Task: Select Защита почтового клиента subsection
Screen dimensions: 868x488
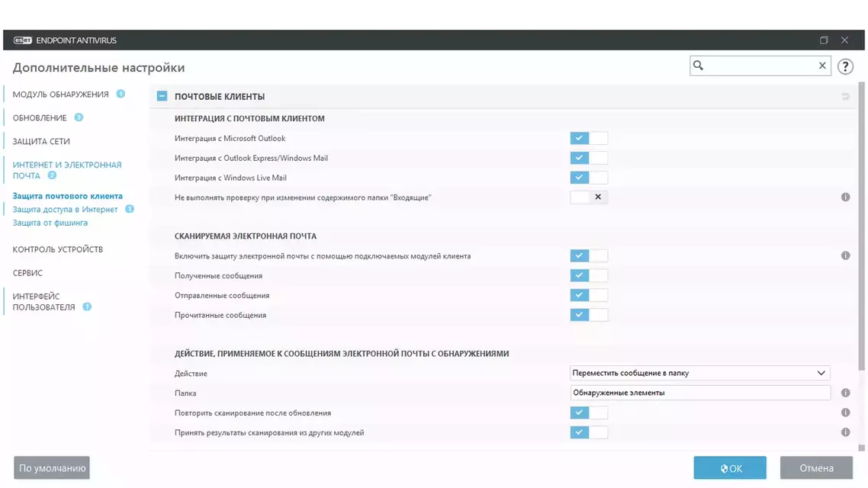Action: tap(68, 196)
